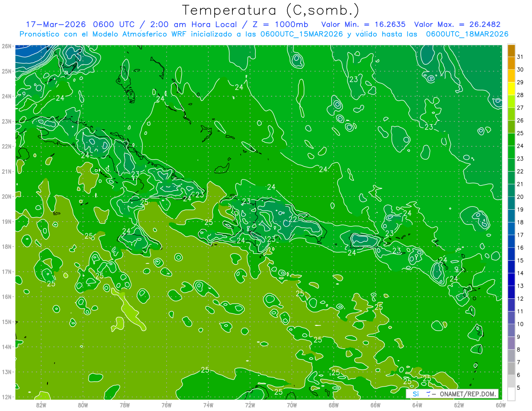Image resolution: width=532 pixels, height=411 pixels.
Task: Click the '14' label on the color bar
Action: [x=520, y=273]
